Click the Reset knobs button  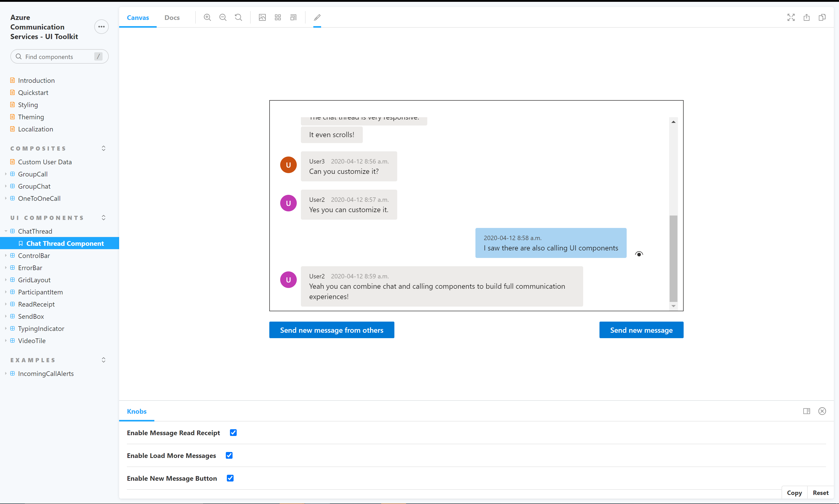click(820, 492)
